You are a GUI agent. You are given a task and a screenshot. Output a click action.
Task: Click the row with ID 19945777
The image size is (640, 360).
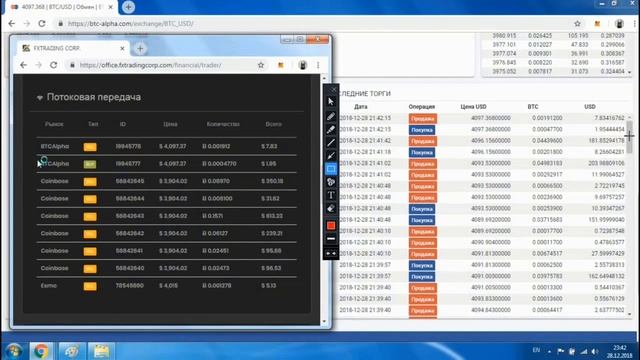coord(167,164)
